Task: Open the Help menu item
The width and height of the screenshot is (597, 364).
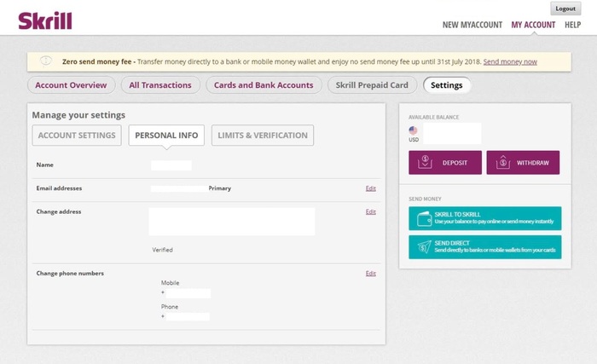Action: [x=572, y=25]
